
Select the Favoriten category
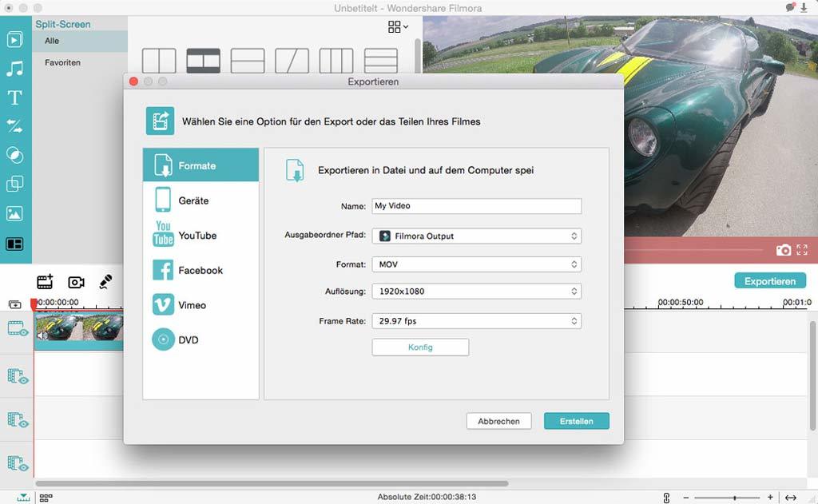(x=80, y=62)
